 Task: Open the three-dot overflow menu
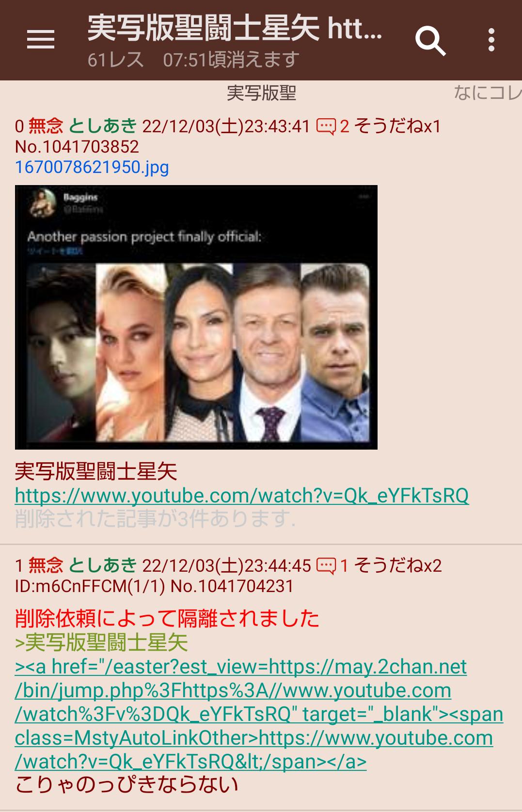[491, 40]
